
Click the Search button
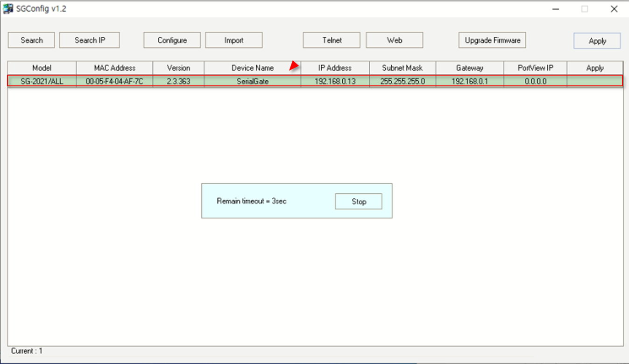[x=31, y=40]
